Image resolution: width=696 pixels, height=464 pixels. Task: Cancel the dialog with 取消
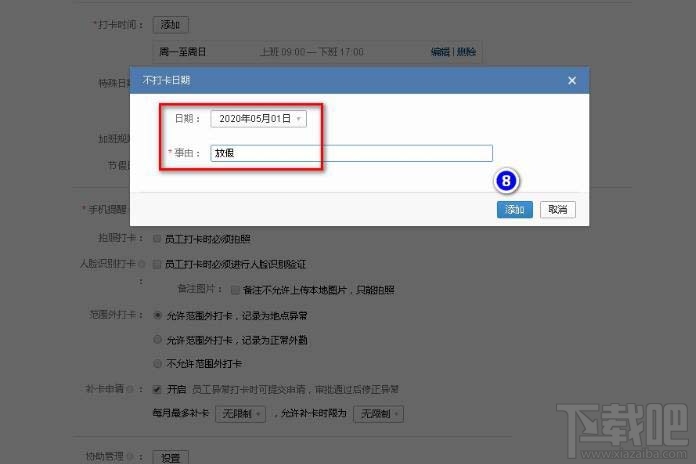point(558,210)
